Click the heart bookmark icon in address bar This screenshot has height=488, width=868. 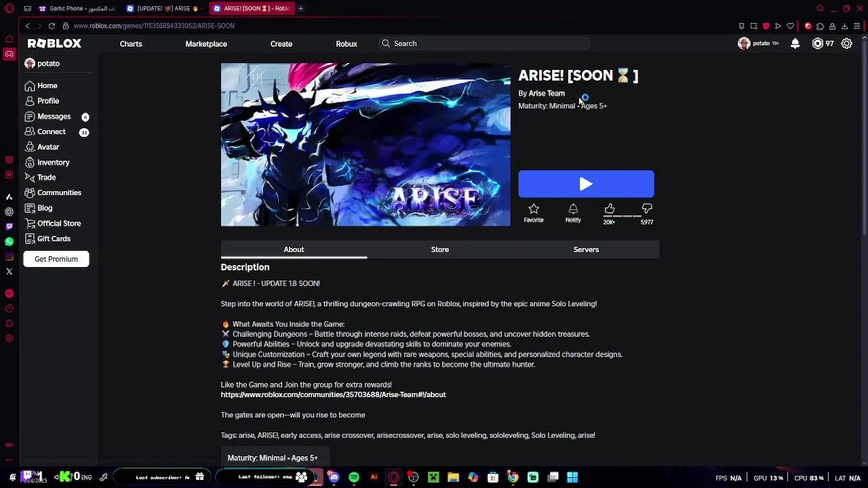[790, 26]
